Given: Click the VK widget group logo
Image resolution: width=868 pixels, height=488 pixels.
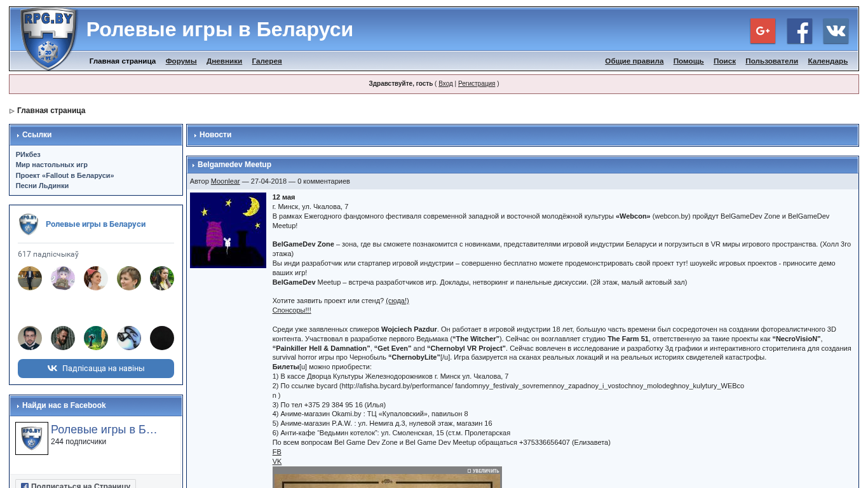Looking at the screenshot, I should (x=29, y=224).
